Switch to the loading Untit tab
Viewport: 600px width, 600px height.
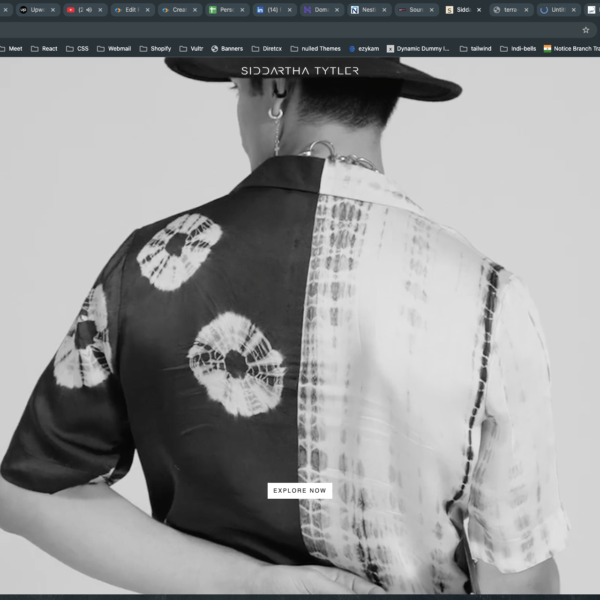click(558, 10)
